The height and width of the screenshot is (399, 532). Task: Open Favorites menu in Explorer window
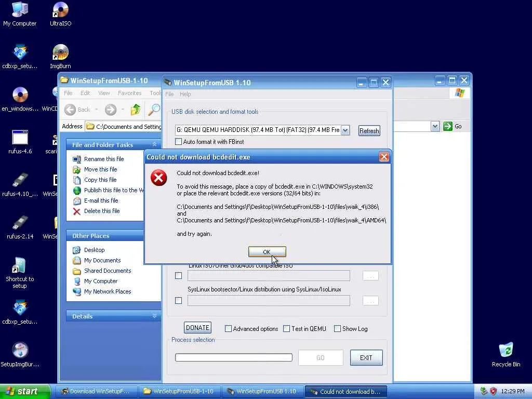tap(129, 93)
